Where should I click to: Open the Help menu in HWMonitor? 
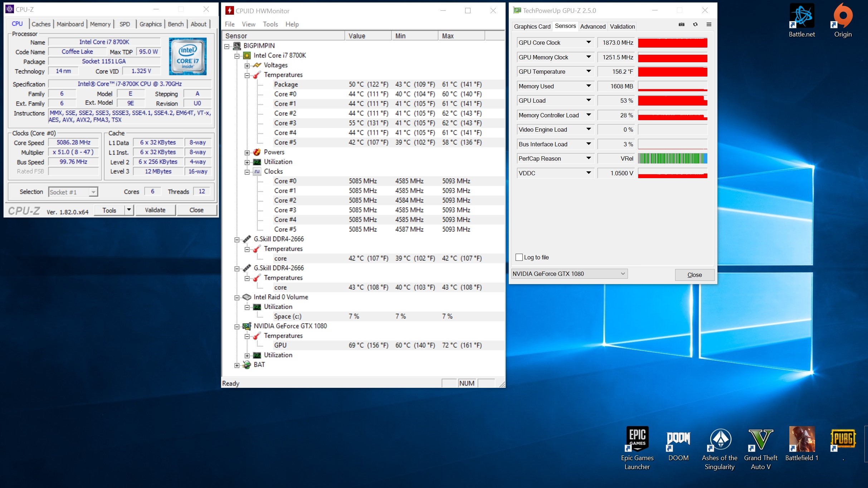pos(292,24)
